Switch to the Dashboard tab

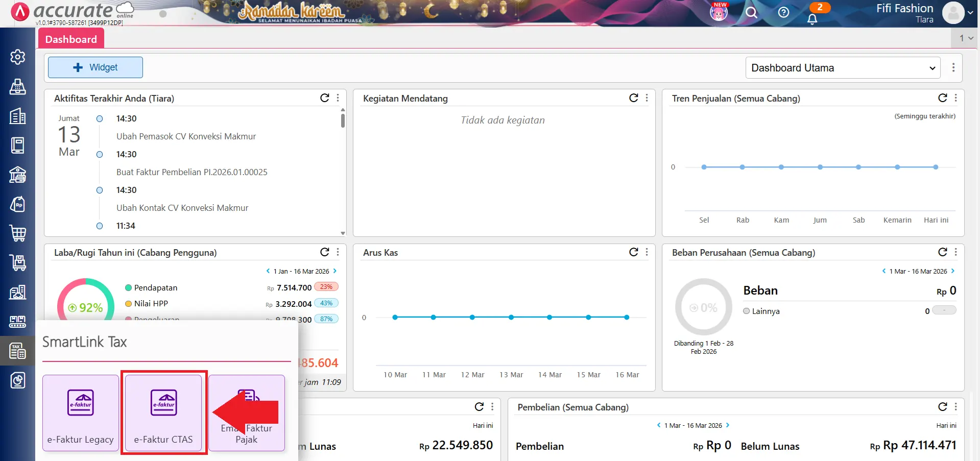click(x=71, y=39)
